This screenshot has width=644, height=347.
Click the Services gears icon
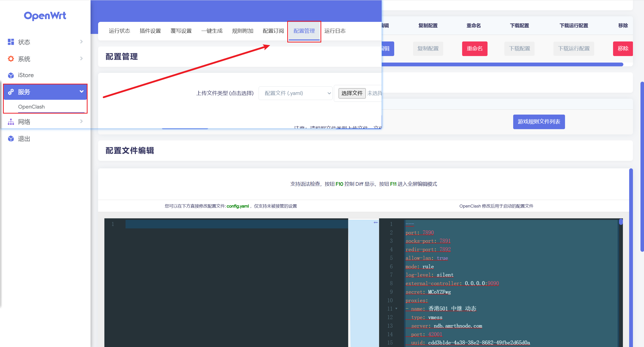click(x=11, y=92)
